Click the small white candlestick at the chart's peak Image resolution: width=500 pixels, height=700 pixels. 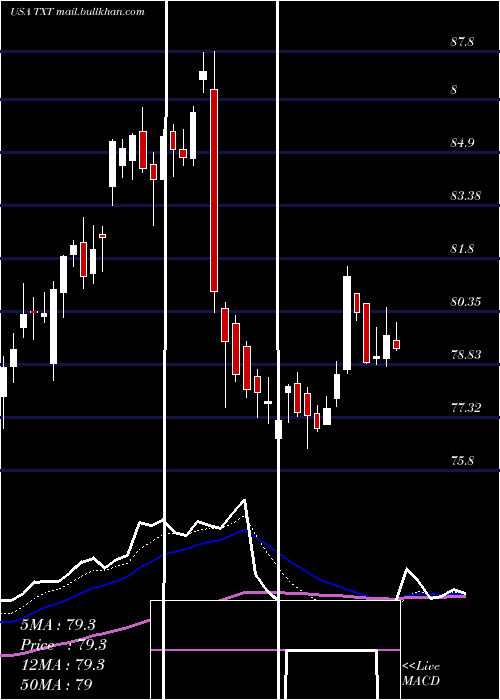click(x=203, y=75)
